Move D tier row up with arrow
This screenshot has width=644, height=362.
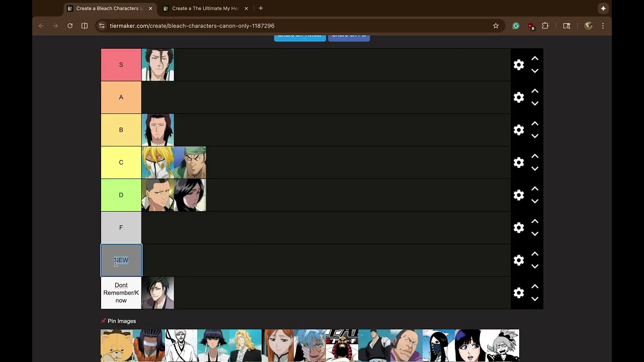coord(535,189)
